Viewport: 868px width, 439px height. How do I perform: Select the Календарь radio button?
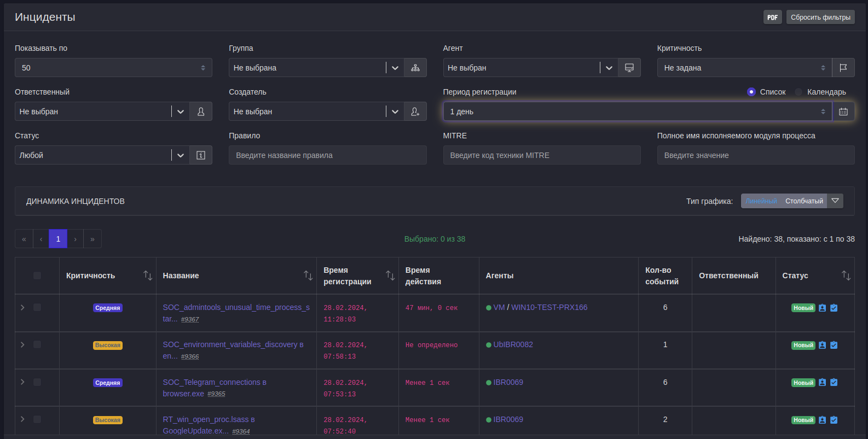(x=798, y=92)
